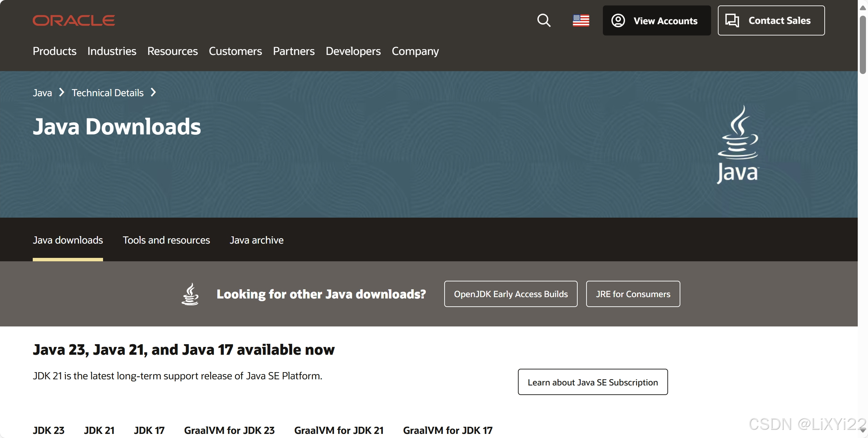Expand the Industries navigation menu
Viewport: 868px width, 438px height.
[112, 51]
